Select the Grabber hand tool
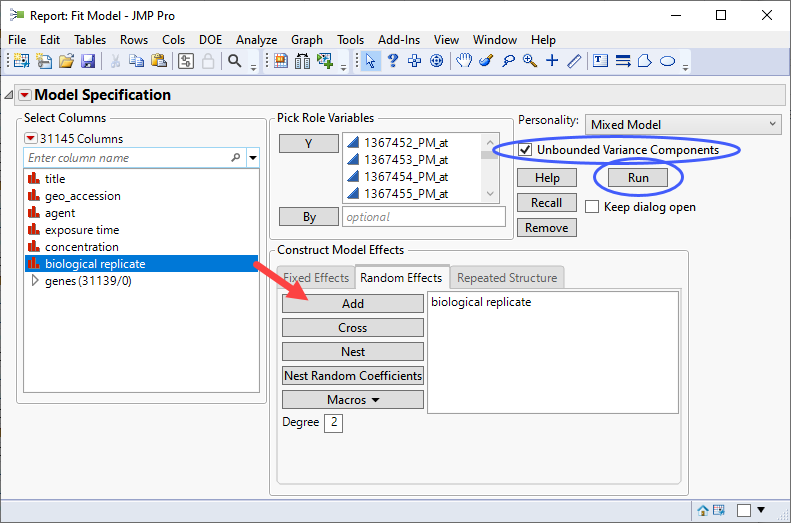The image size is (791, 523). point(464,61)
